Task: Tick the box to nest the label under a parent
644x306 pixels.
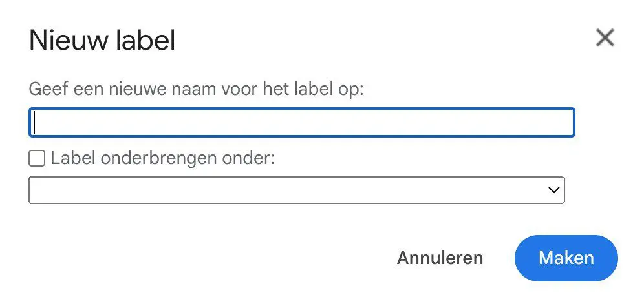Action: click(37, 158)
